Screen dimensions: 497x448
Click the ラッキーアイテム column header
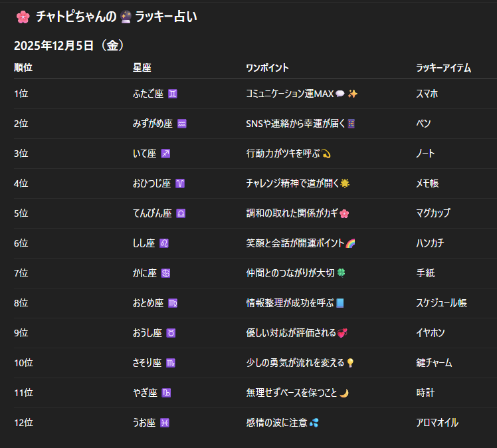coord(443,68)
